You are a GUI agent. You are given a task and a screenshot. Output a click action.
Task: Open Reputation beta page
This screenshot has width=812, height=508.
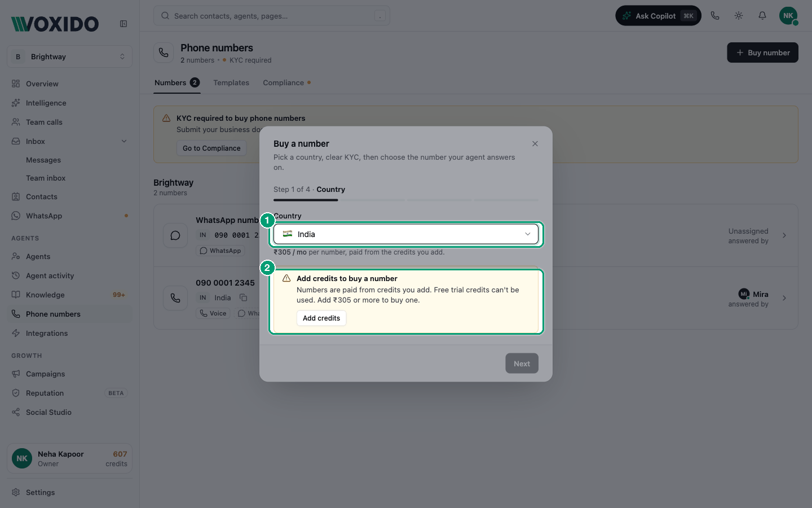tap(70, 393)
